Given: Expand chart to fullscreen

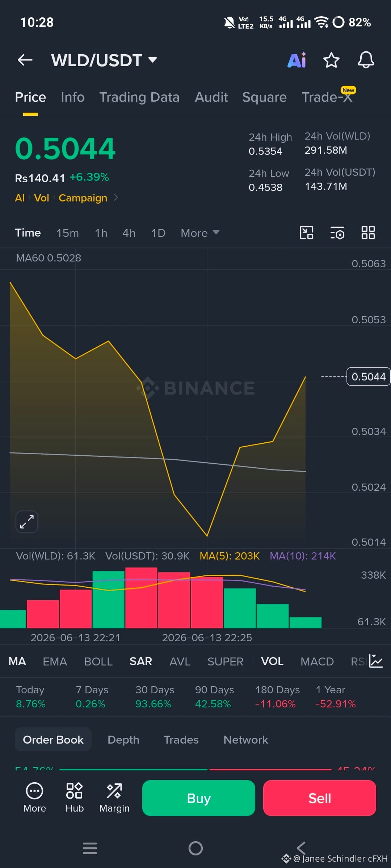Looking at the screenshot, I should tap(27, 522).
